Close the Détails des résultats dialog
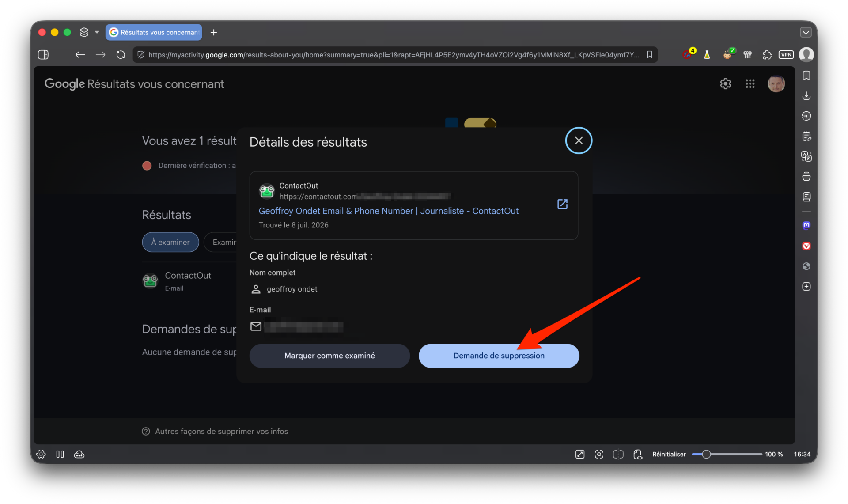Screen dimensions: 848x504 click(579, 140)
